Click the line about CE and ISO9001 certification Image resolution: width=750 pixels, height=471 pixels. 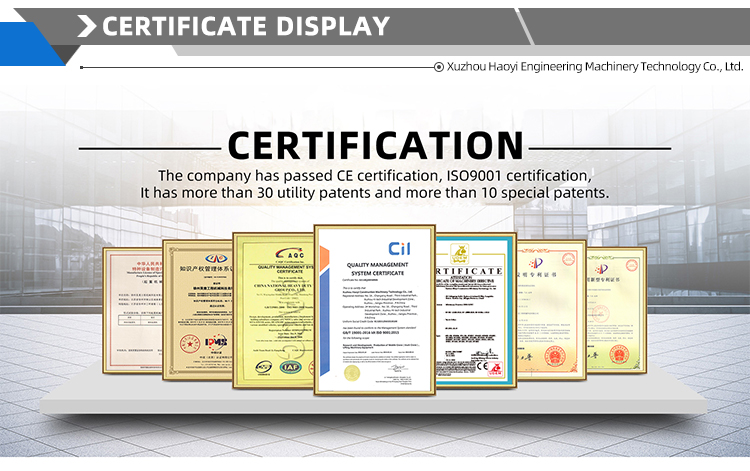375,175
